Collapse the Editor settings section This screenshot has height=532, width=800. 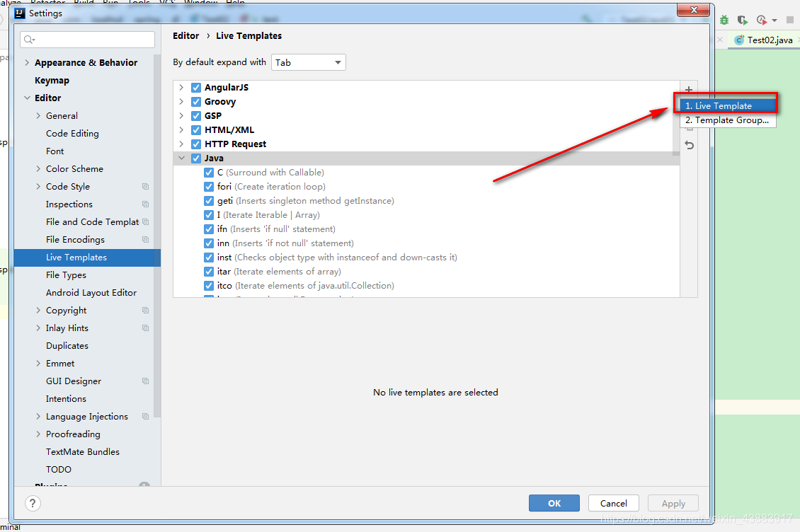click(x=27, y=98)
